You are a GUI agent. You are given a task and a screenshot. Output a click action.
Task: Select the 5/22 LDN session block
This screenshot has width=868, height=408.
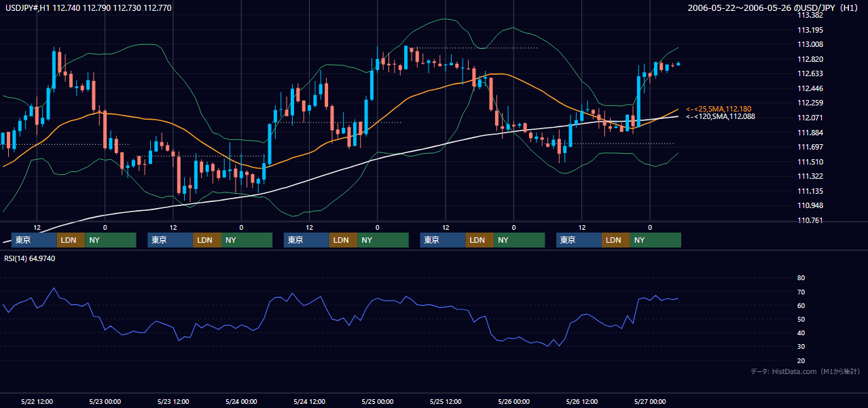coord(71,240)
